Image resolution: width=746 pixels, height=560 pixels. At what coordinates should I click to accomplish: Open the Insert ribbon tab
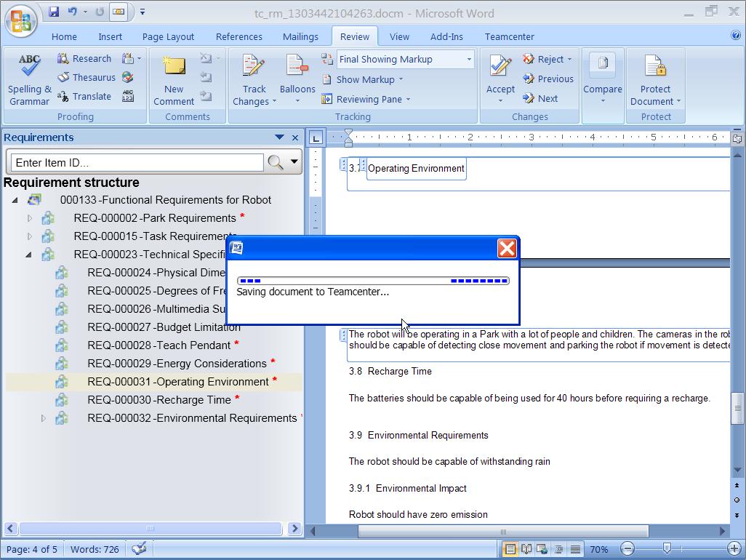tap(110, 36)
